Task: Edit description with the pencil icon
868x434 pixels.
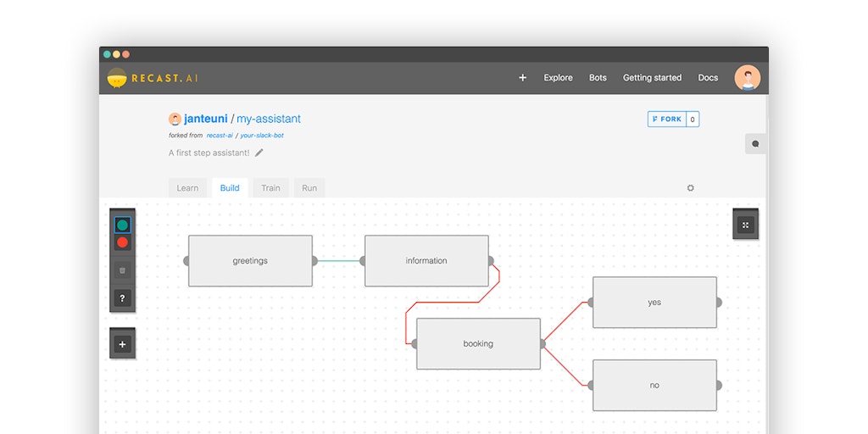Action: pyautogui.click(x=259, y=153)
